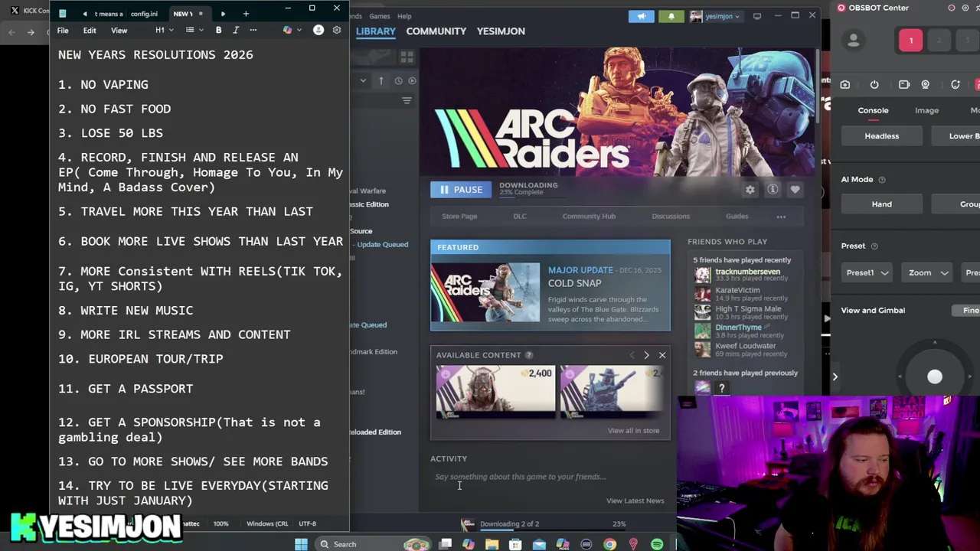The width and height of the screenshot is (980, 551).
Task: Open OBSBOT user profile icon
Action: pos(854,41)
